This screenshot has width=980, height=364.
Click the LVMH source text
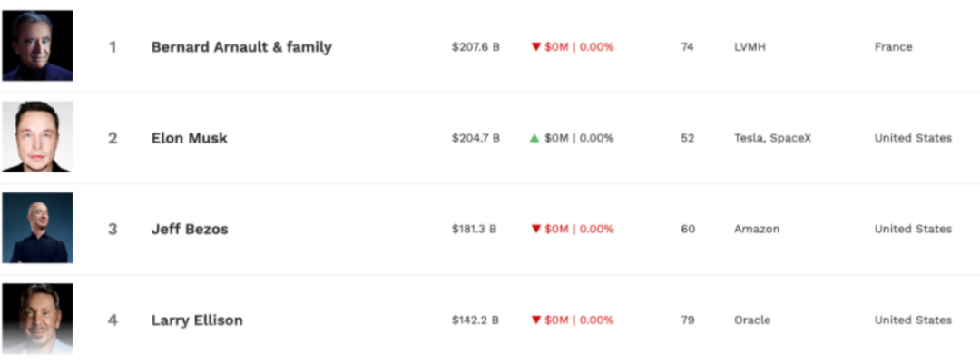(x=750, y=47)
